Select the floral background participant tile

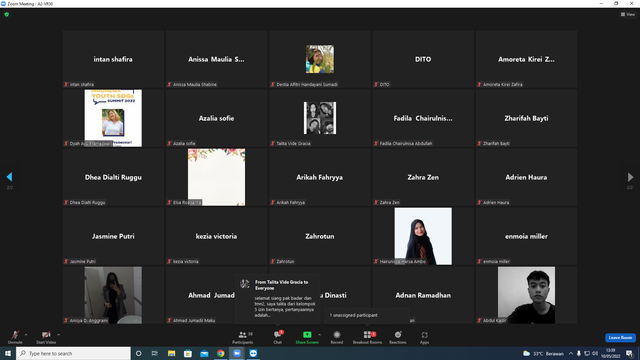coord(216,177)
